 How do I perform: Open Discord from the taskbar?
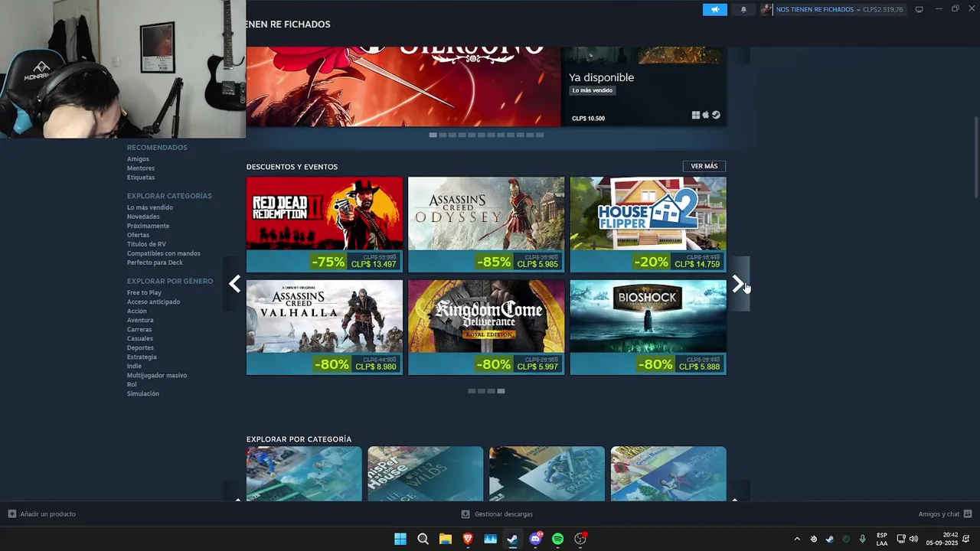point(535,539)
